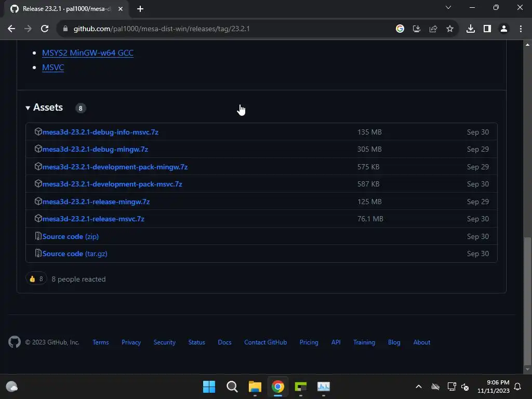Open MSYS2 MinGW-w64 GCC link
This screenshot has width=532, height=399.
[x=88, y=53]
